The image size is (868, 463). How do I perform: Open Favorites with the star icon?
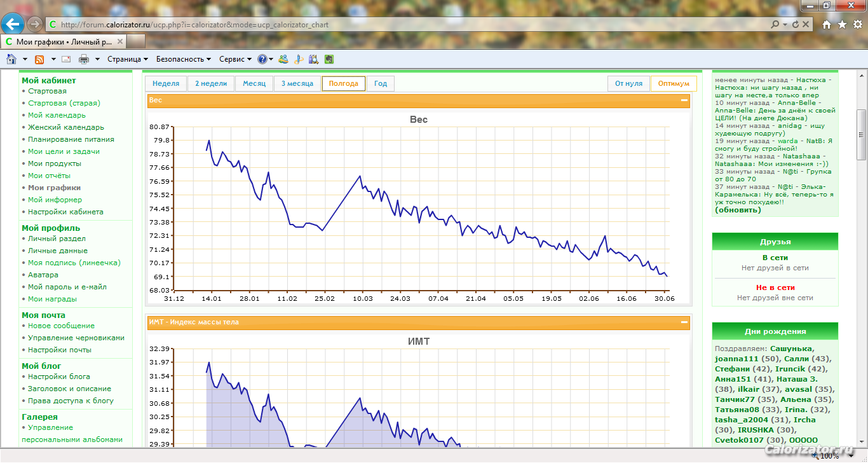tap(842, 25)
